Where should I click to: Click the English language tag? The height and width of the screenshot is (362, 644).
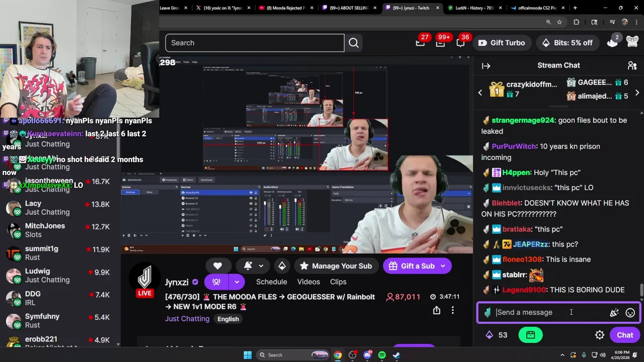(228, 319)
